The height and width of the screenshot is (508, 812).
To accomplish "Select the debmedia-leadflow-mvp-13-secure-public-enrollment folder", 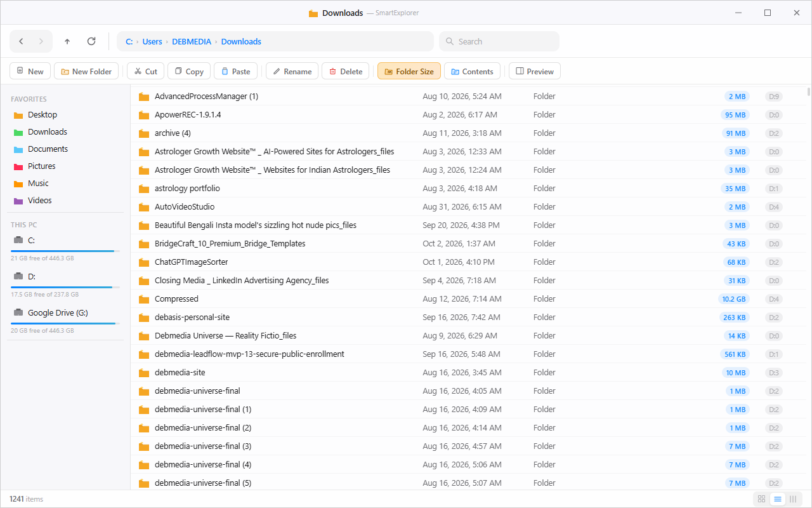I will pos(470,354).
